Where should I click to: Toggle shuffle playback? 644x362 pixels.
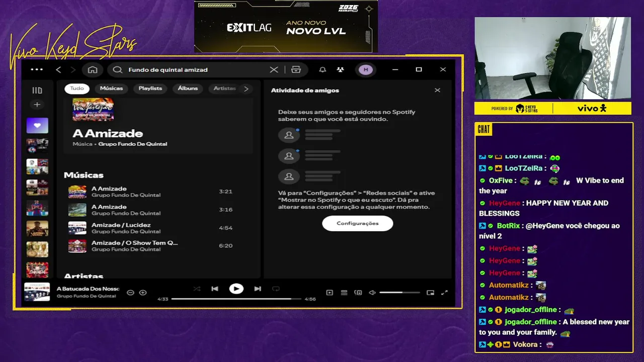pyautogui.click(x=197, y=289)
